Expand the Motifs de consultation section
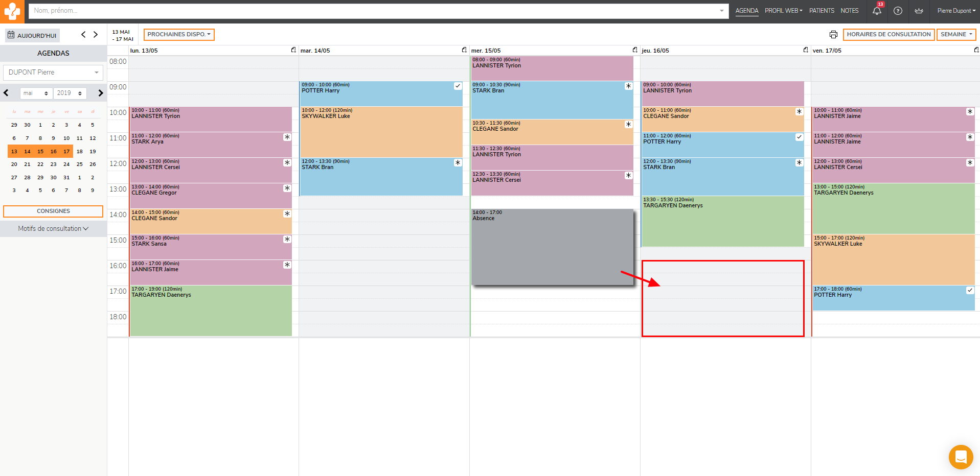Image resolution: width=980 pixels, height=476 pixels. point(53,229)
